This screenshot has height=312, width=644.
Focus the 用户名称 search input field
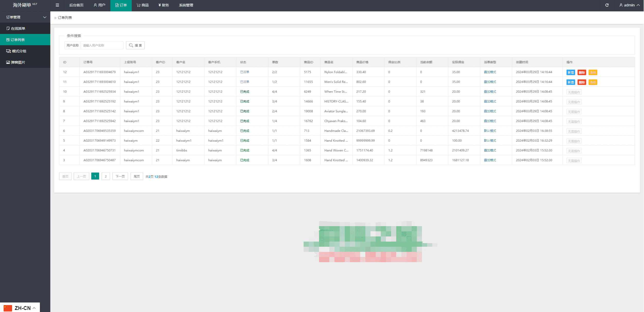(x=102, y=45)
